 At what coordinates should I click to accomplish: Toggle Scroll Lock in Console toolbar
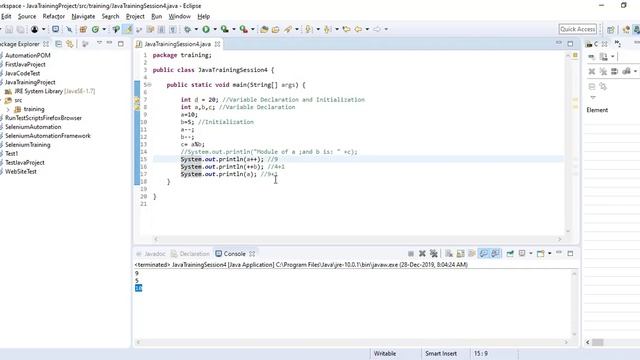tap(460, 253)
